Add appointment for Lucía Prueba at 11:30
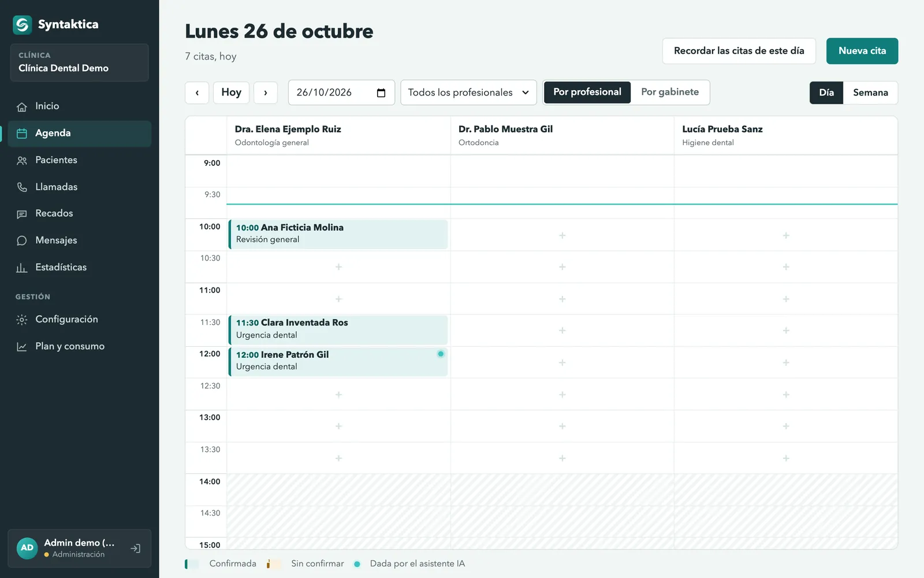The image size is (924, 578). (x=786, y=331)
